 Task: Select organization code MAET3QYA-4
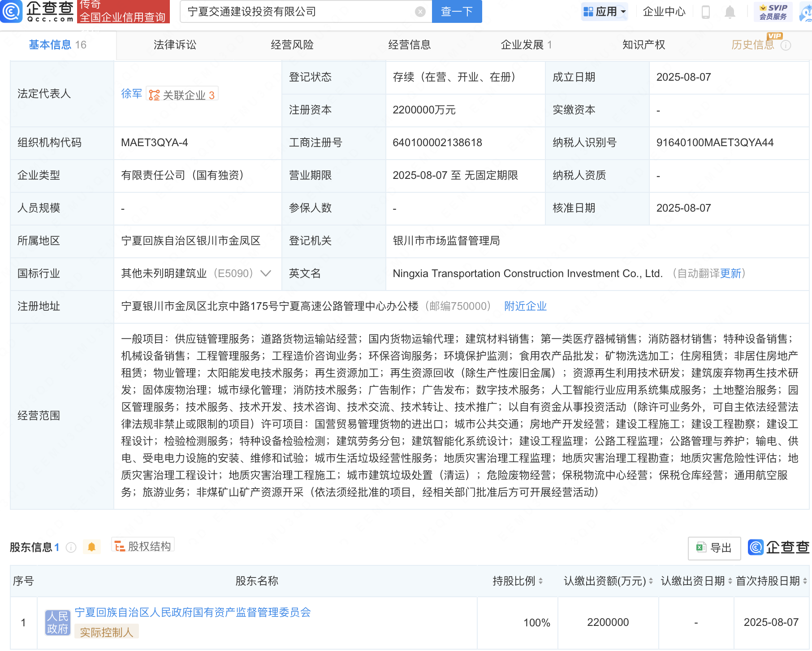155,143
